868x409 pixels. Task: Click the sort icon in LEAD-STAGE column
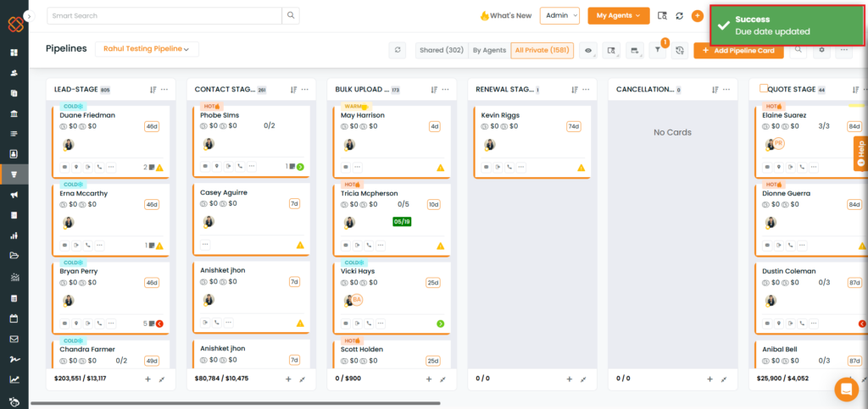153,89
